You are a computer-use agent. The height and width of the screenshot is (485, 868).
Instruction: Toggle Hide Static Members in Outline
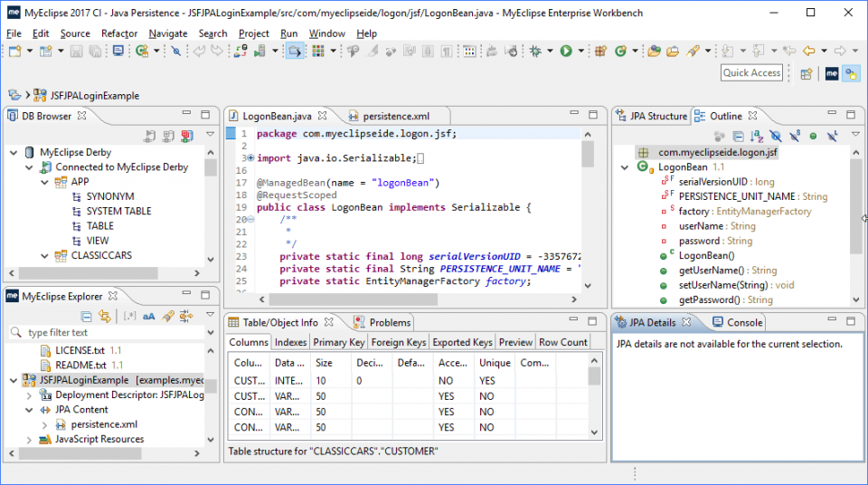[795, 136]
